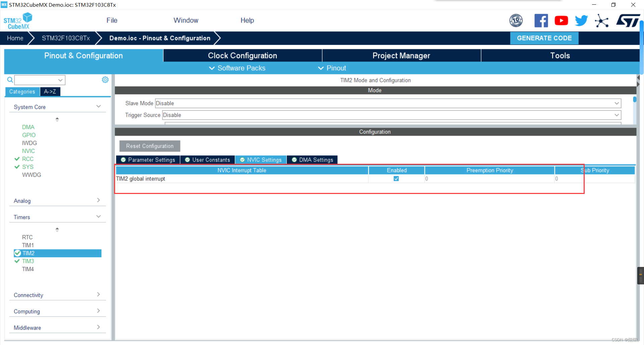Open the categories settings gear icon

[x=105, y=80]
